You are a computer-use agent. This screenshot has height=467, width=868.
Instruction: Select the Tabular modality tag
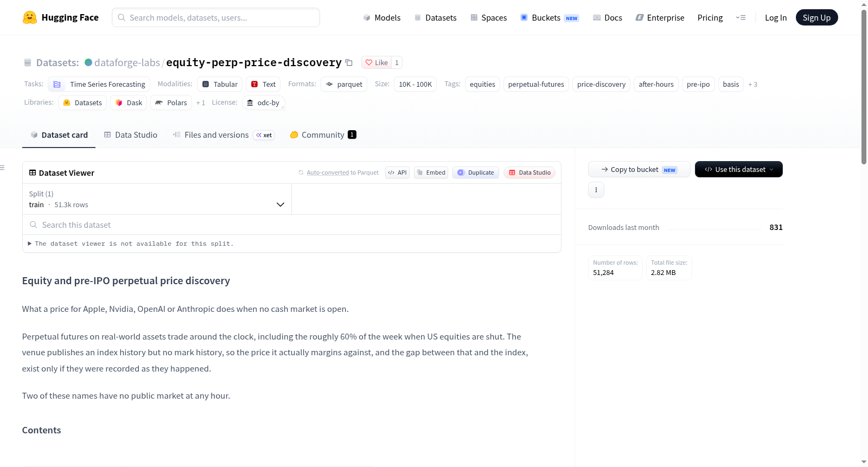220,84
